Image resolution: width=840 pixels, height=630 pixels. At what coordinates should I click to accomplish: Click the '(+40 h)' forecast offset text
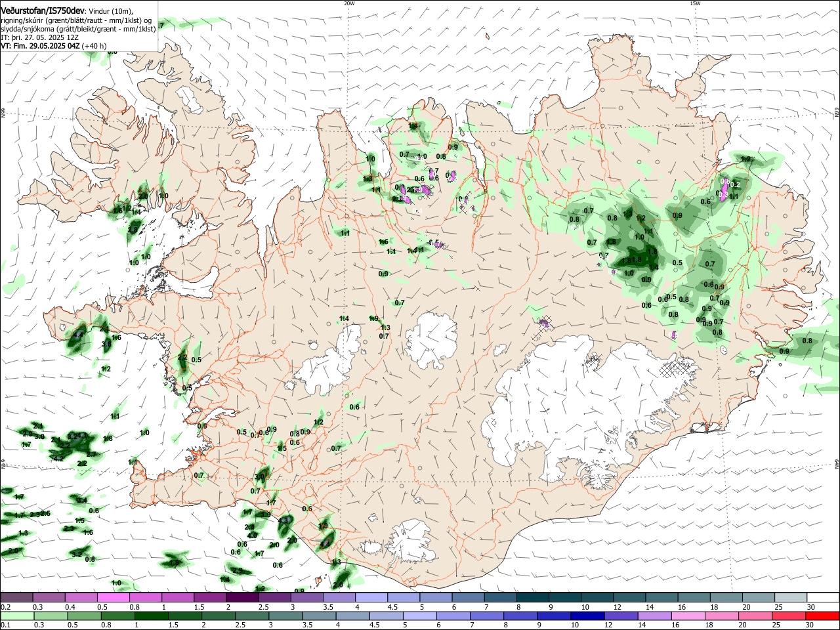(94, 46)
